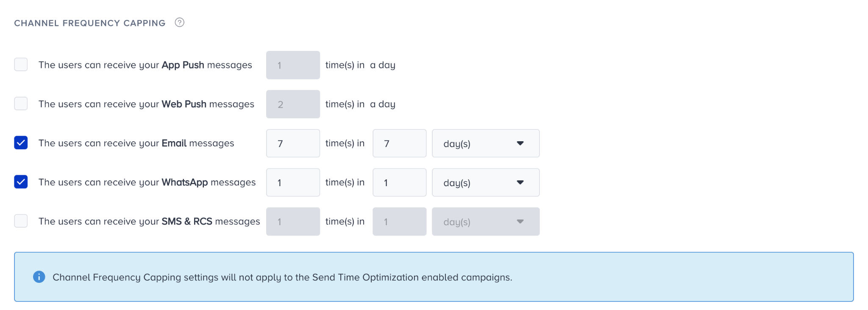Uncheck the WhatsApp messages checkbox
This screenshot has height=310, width=868.
tap(21, 182)
